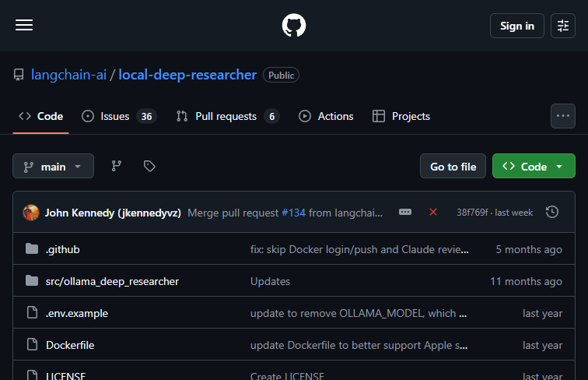Expand commit message details ellipsis button
Image resolution: width=588 pixels, height=380 pixels.
(x=405, y=212)
